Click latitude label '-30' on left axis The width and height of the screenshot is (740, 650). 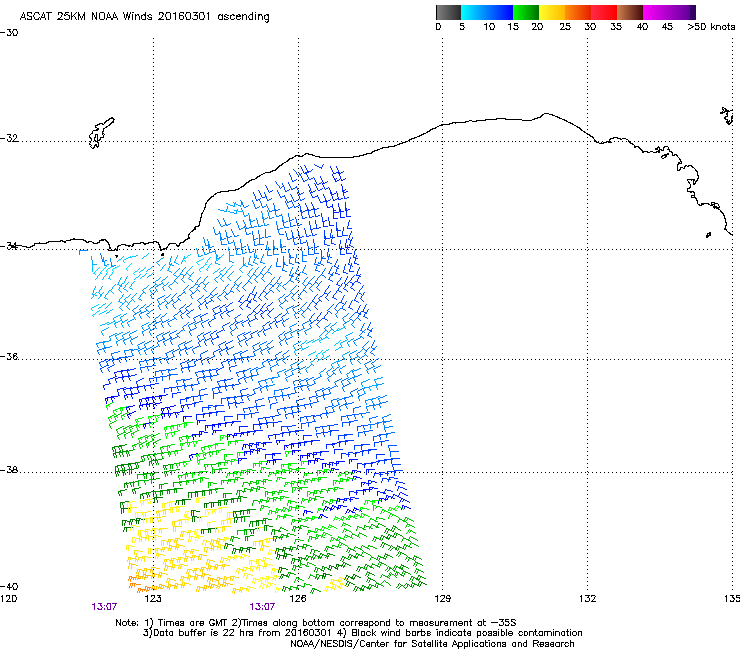tap(9, 33)
